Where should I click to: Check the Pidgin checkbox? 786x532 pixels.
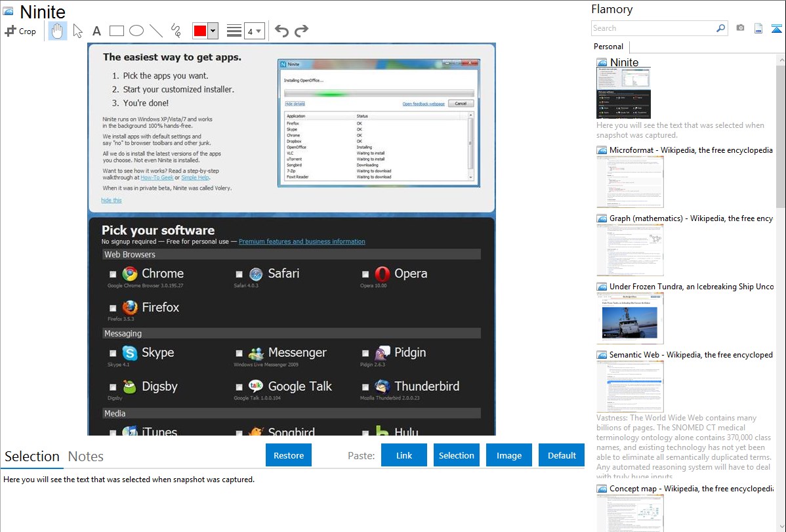(x=365, y=354)
